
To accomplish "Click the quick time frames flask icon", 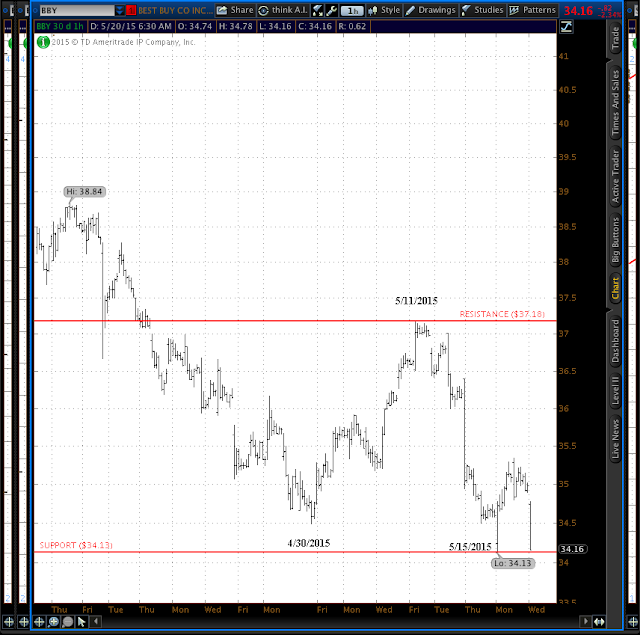I will tap(318, 11).
